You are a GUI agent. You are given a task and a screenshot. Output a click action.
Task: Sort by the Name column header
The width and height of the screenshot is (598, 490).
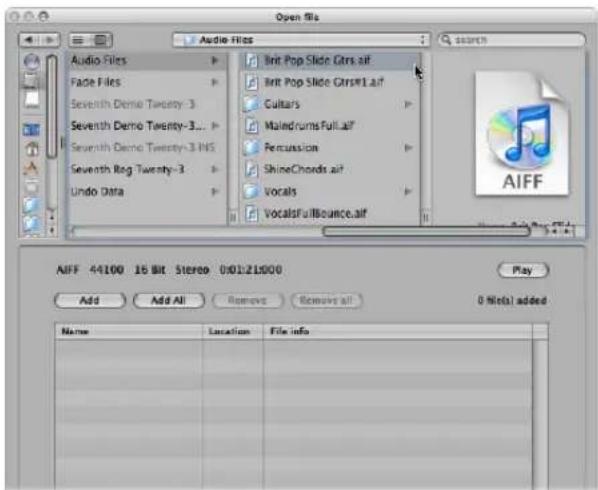click(129, 331)
